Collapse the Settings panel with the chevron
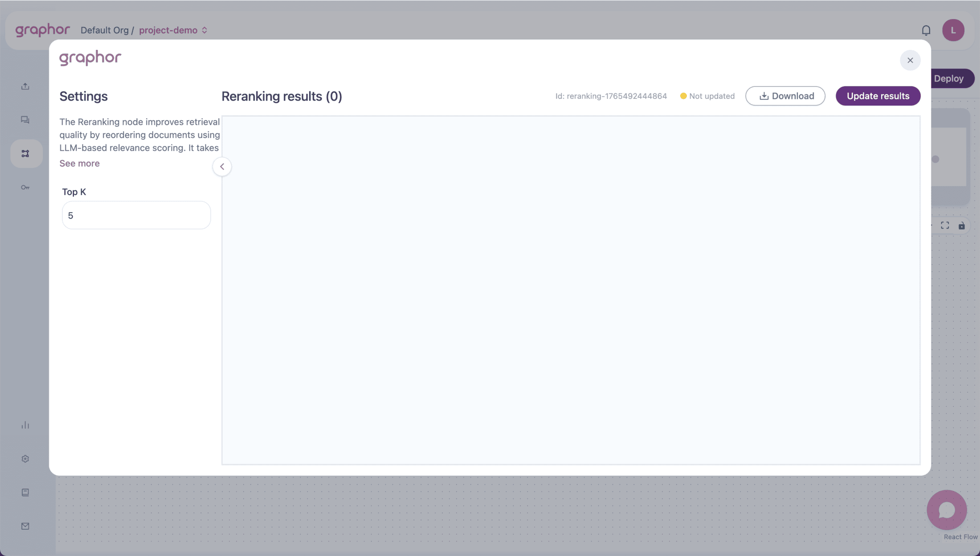 coord(222,166)
